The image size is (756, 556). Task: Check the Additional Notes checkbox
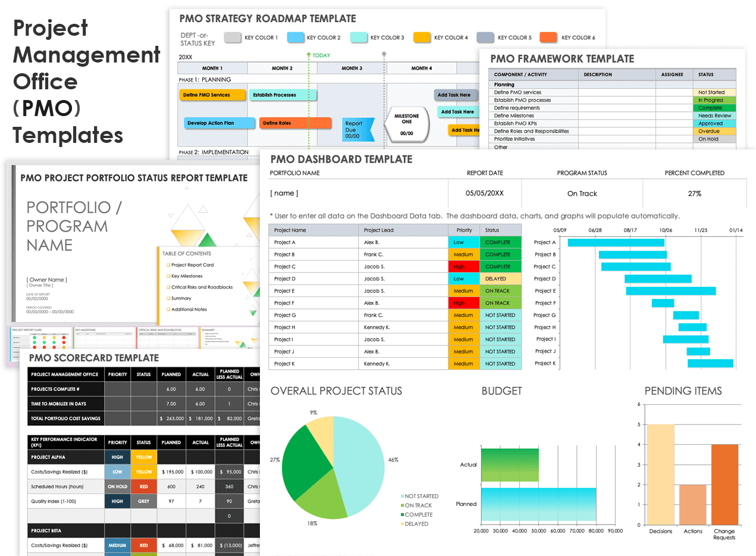(168, 310)
